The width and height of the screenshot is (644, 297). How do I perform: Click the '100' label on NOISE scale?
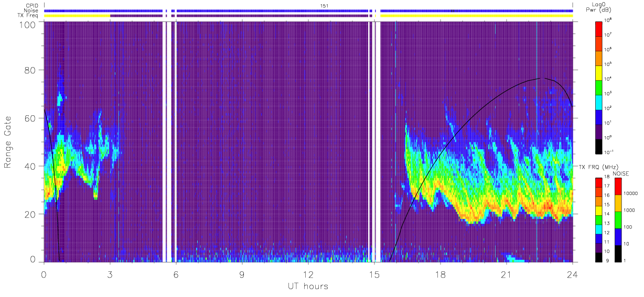click(627, 228)
